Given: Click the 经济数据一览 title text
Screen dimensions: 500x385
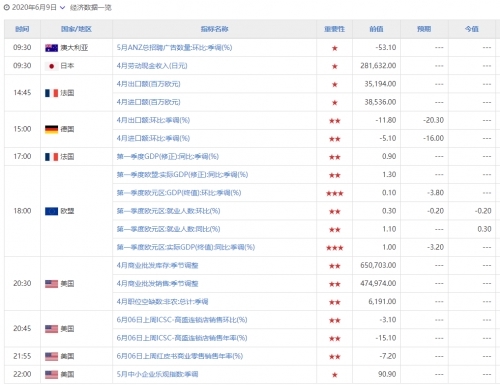Looking at the screenshot, I should coord(91,8).
